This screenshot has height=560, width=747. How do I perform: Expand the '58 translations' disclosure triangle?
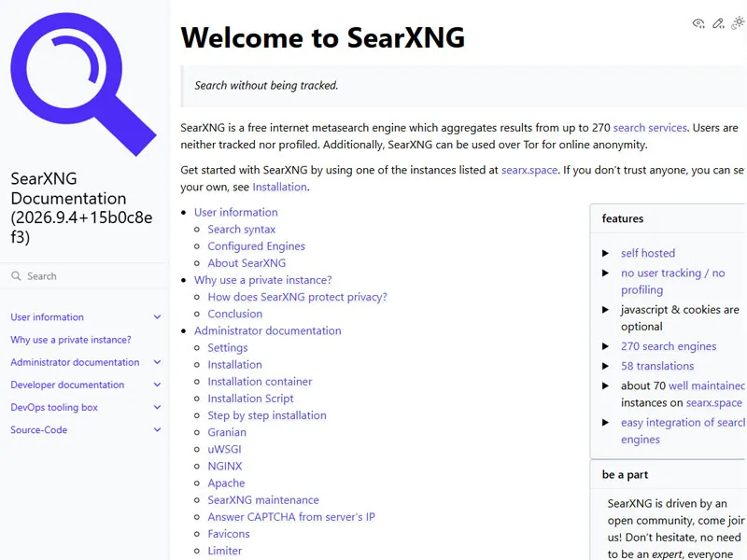605,366
